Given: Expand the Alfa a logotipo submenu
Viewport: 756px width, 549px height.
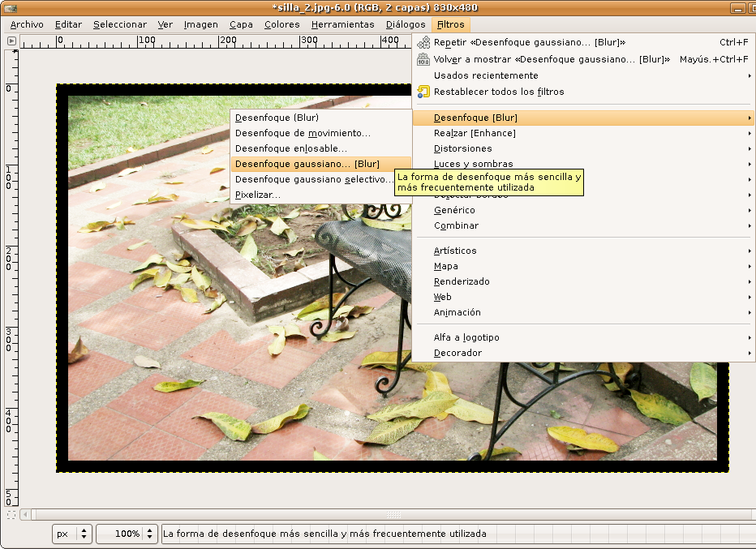Looking at the screenshot, I should 584,337.
